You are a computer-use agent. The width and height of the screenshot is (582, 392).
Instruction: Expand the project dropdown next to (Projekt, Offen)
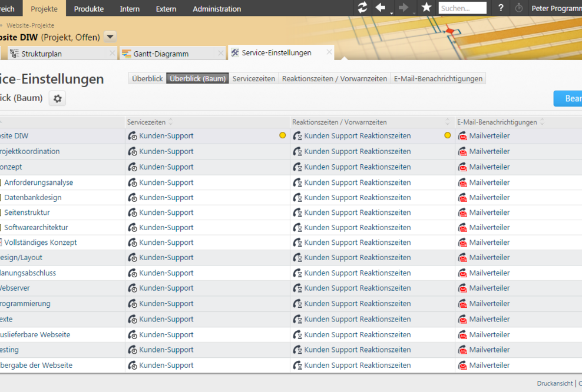coord(110,37)
